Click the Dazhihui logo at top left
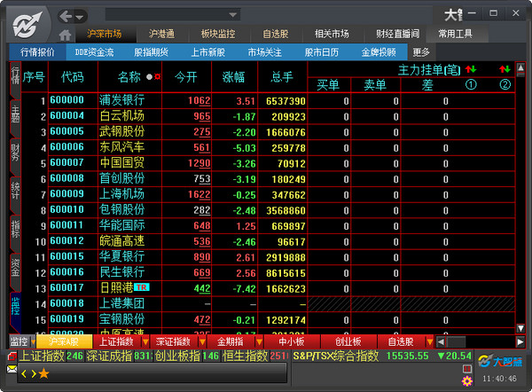 click(27, 25)
